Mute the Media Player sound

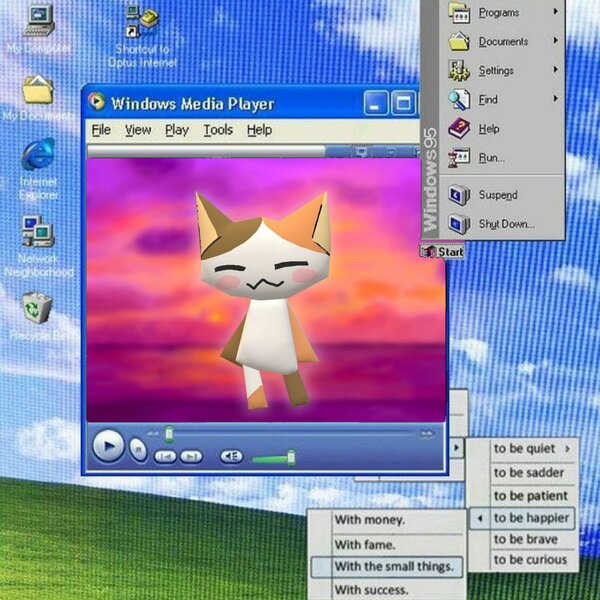[x=231, y=456]
